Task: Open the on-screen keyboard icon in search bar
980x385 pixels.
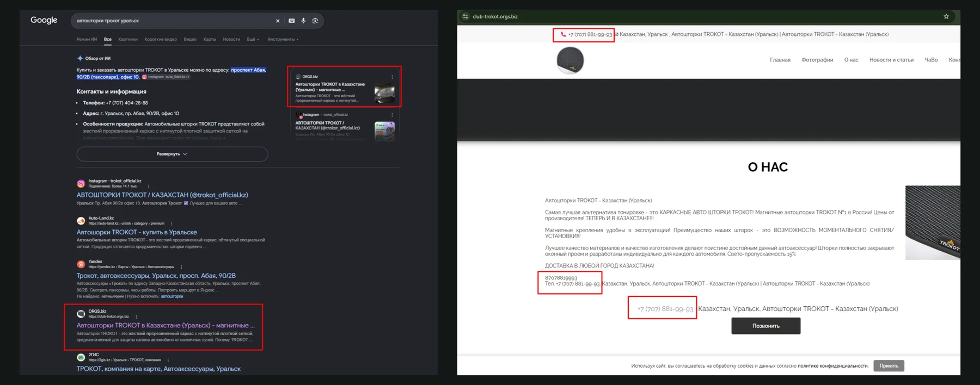Action: (292, 21)
